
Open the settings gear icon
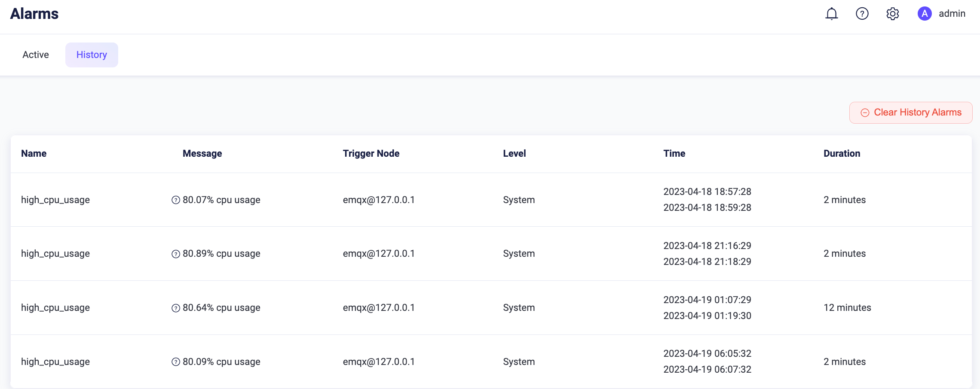(892, 14)
